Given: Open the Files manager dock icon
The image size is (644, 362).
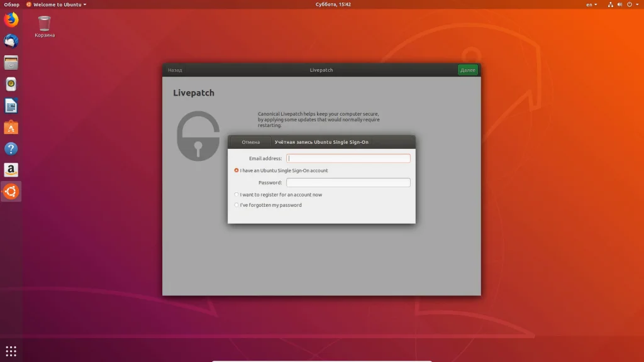Looking at the screenshot, I should coord(11,63).
